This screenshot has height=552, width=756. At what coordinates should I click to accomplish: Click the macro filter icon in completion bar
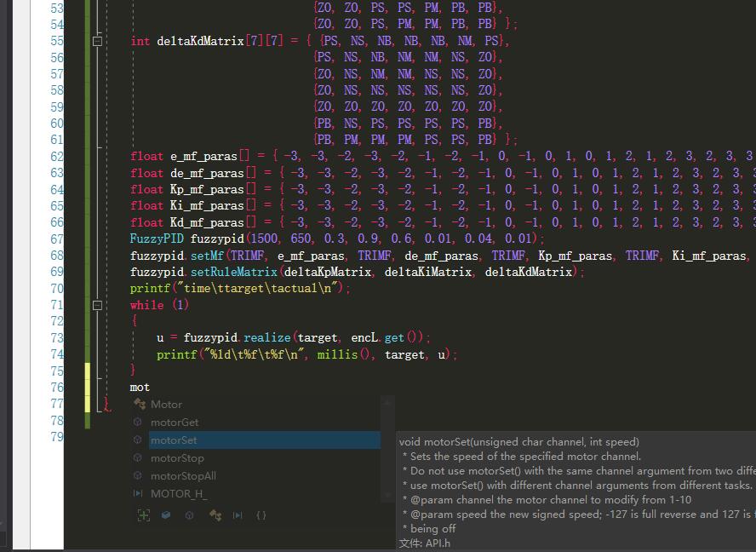pos(238,515)
